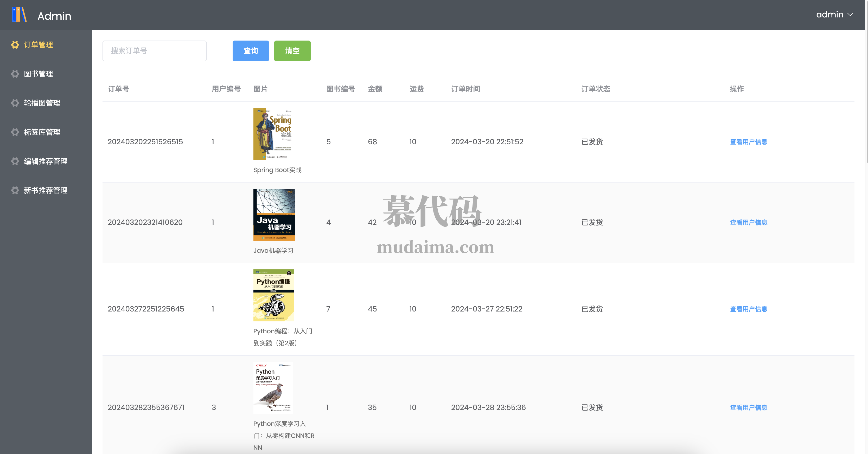
Task: Click the Python编程 book cover image
Action: pyautogui.click(x=274, y=295)
